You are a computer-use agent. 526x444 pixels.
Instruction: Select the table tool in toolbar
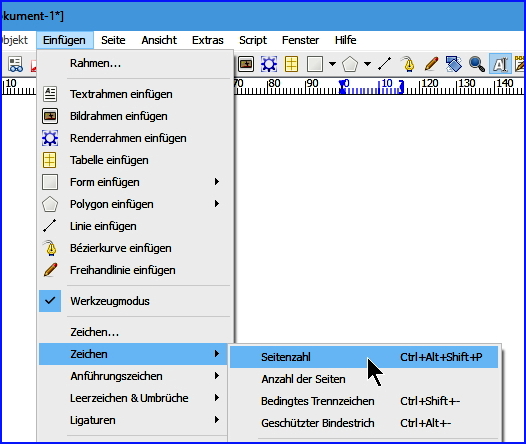coord(291,64)
